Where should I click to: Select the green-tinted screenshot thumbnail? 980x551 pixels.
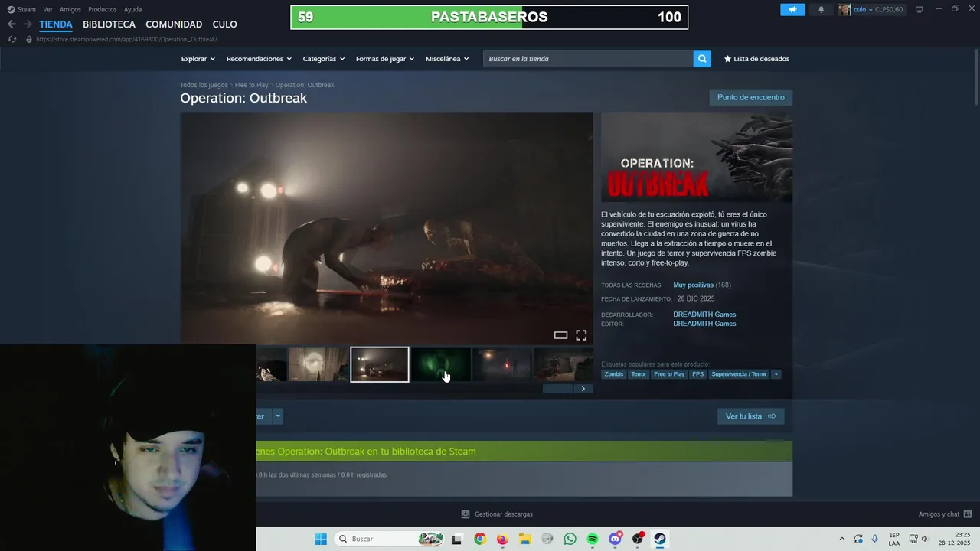[441, 364]
